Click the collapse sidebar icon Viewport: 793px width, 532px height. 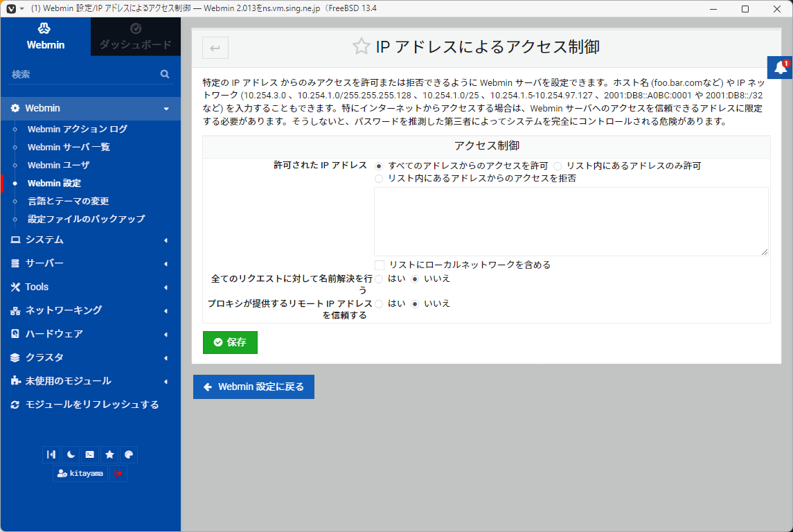tap(51, 454)
